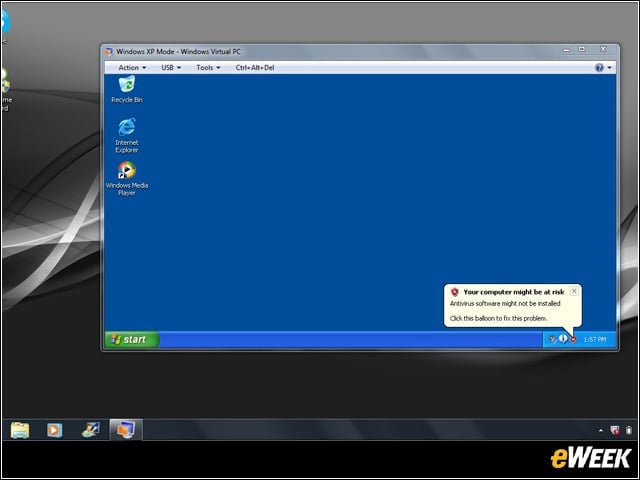Select the Windows Virtual PC taskbar button
Image resolution: width=640 pixels, height=480 pixels.
click(126, 430)
